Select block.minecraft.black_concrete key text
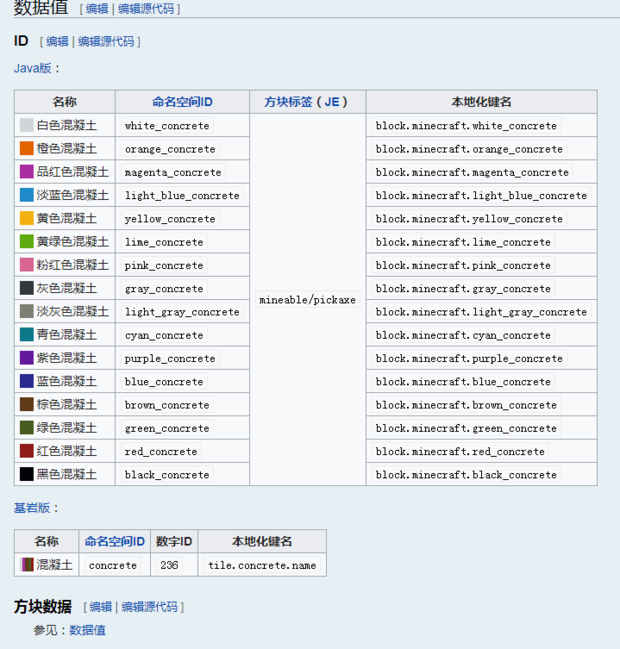The width and height of the screenshot is (620, 649). tap(466, 474)
